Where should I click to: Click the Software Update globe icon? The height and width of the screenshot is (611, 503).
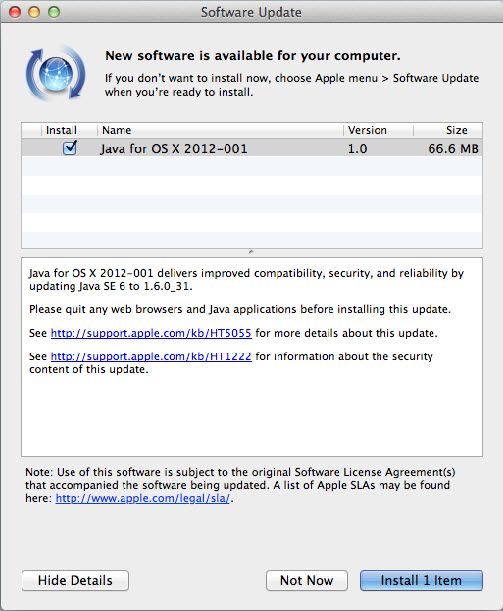[55, 73]
